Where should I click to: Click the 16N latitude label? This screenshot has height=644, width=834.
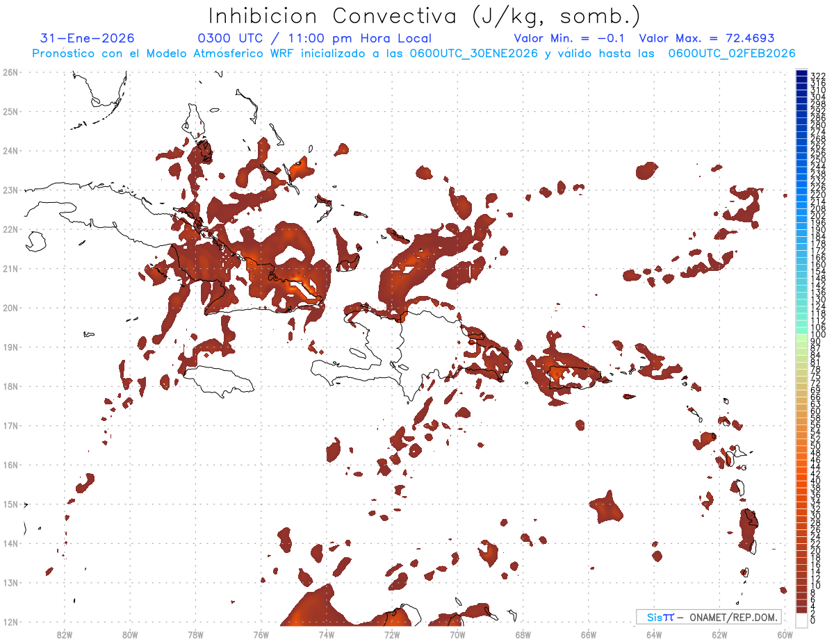point(10,465)
